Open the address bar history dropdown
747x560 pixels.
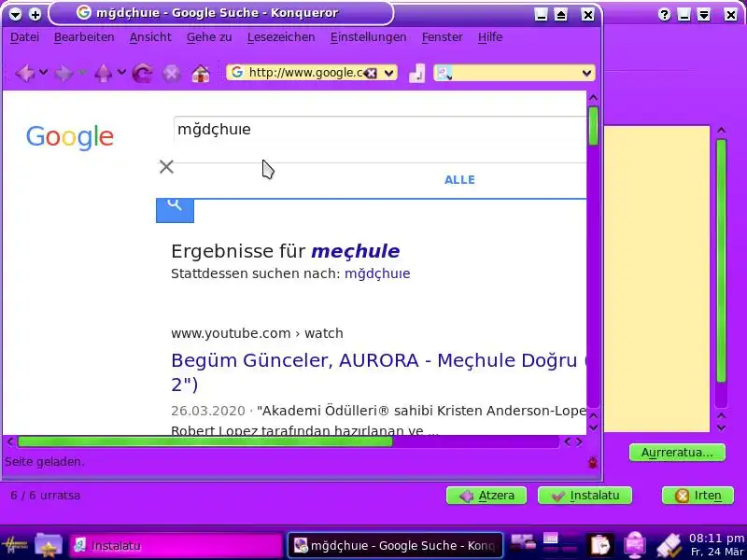[388, 73]
